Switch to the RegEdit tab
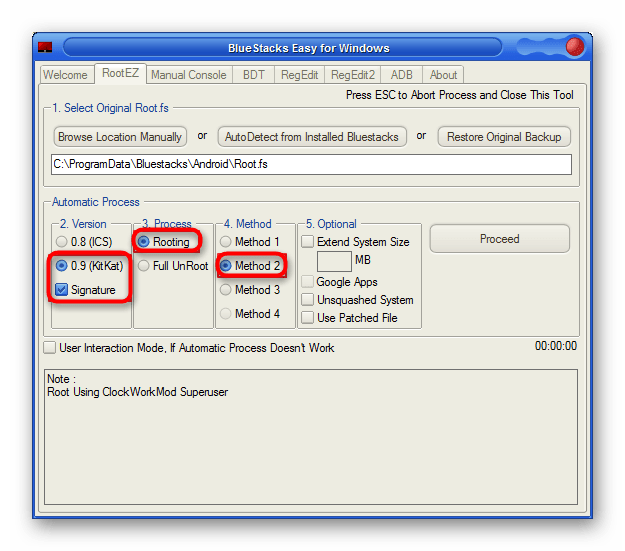 [x=299, y=75]
